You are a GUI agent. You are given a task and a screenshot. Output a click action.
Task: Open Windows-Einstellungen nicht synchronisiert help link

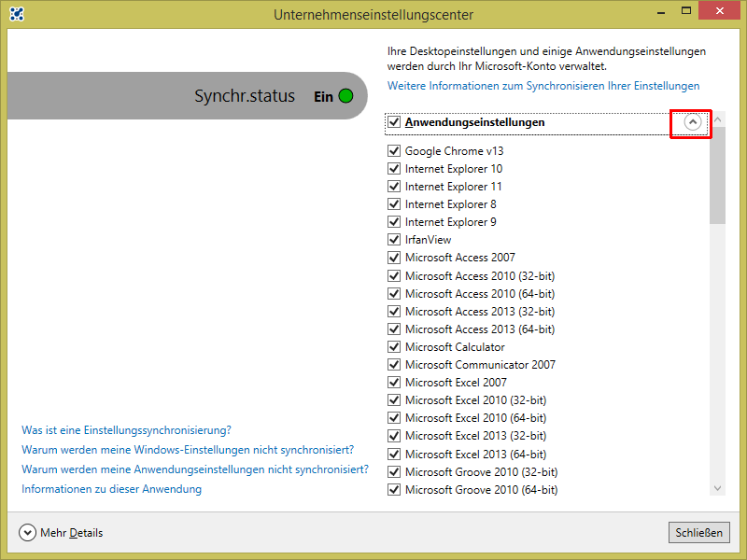pos(188,450)
